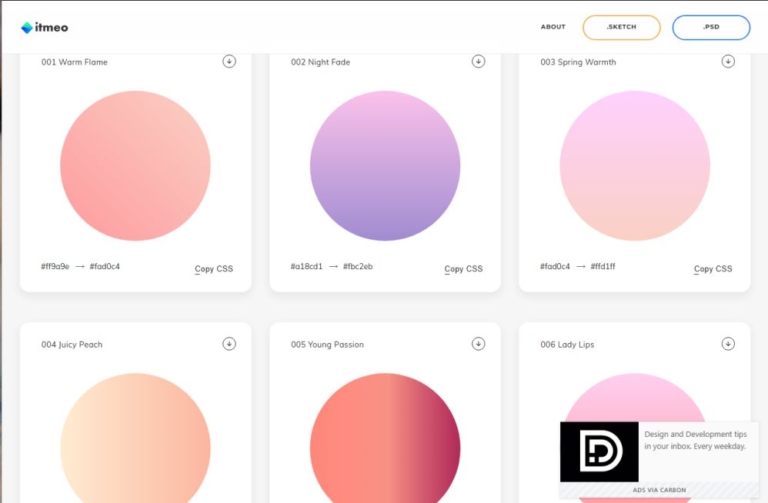Download the Juicy Peach gradient
Viewport: 768px width, 503px height.
[x=229, y=344]
